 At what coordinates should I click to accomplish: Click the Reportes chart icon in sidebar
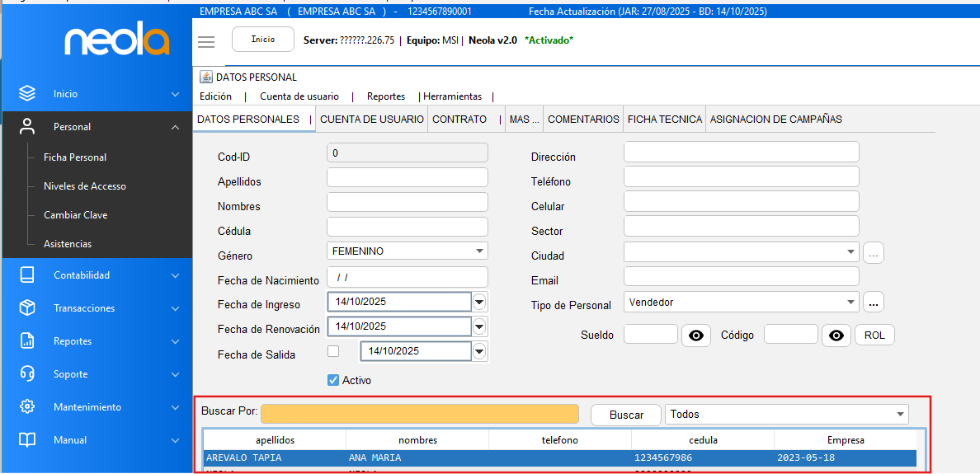click(27, 341)
